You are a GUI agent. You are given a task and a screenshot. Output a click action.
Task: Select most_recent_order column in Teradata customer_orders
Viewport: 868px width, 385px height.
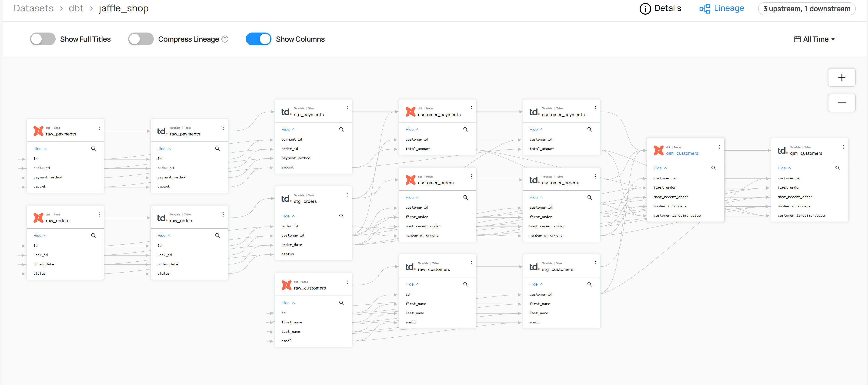[x=547, y=226]
